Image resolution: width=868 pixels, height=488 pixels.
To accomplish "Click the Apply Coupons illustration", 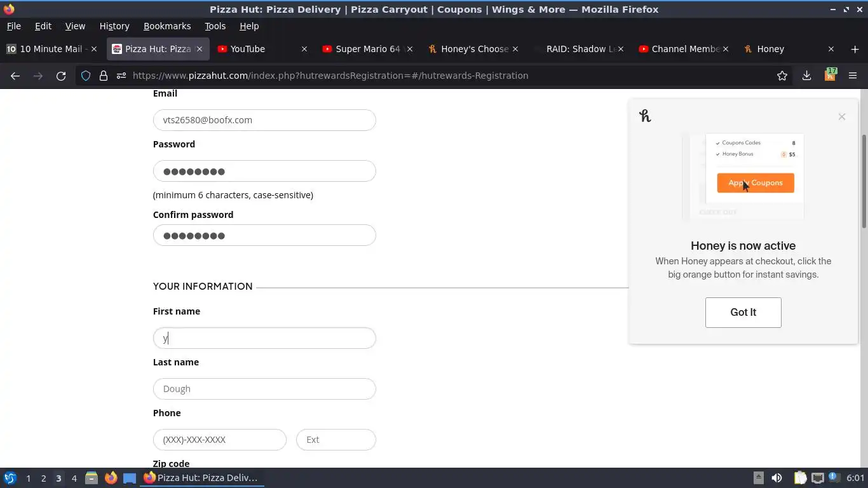I will click(x=756, y=183).
